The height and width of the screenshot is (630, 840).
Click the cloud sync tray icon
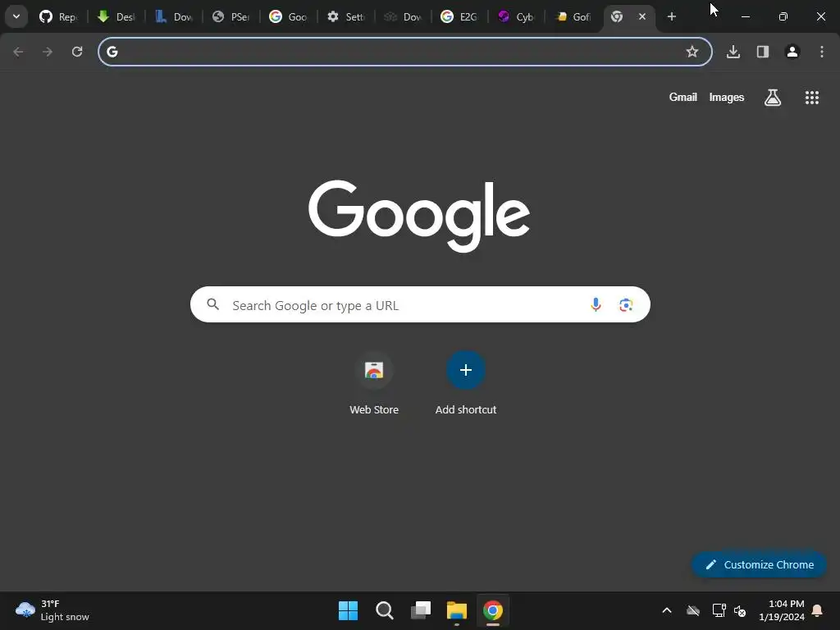tap(693, 610)
